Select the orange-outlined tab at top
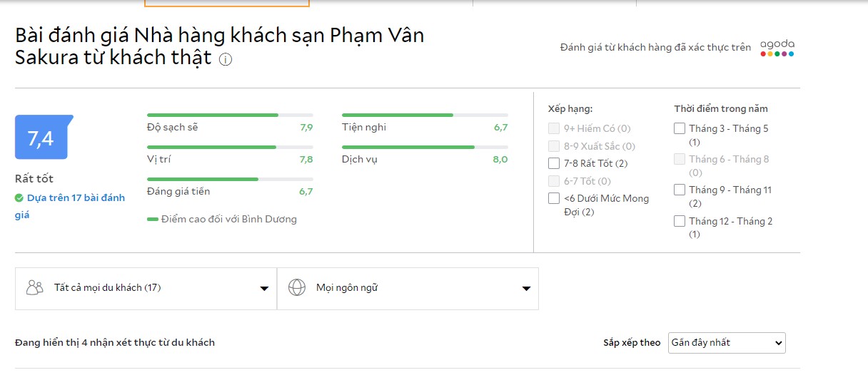This screenshot has width=868, height=380. tap(227, 4)
